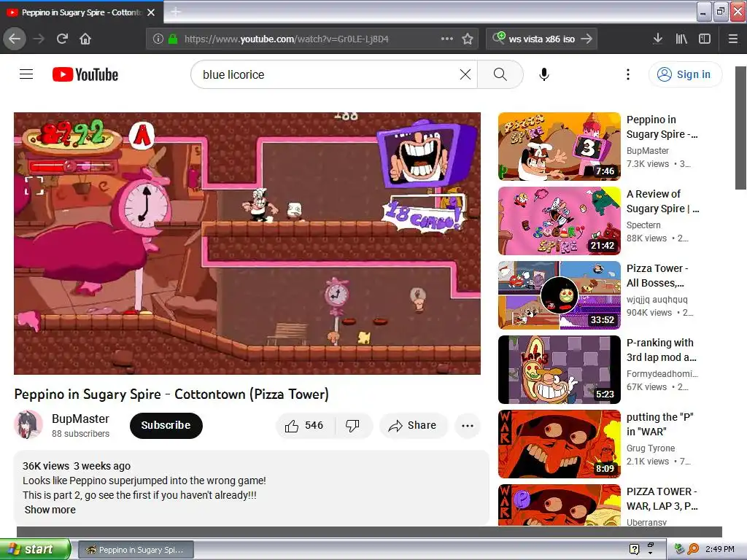Close the Peppino in Sugary Spire tab
This screenshot has width=747, height=560.
pyautogui.click(x=151, y=12)
